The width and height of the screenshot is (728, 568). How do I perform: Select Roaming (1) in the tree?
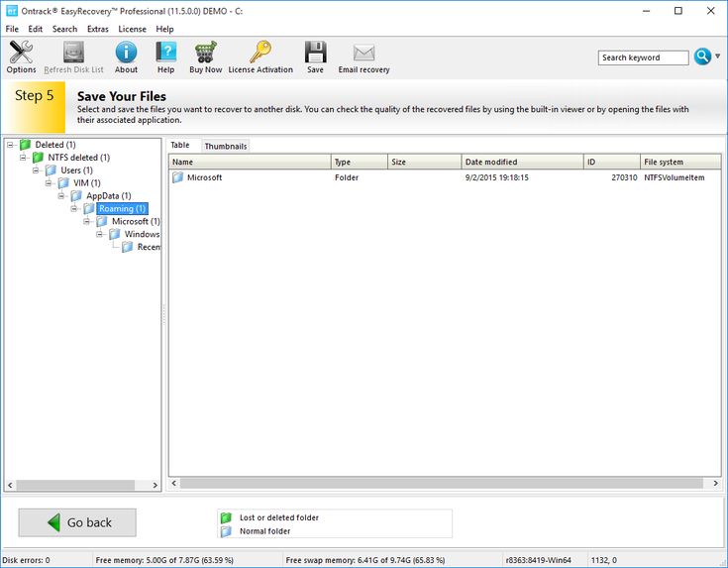pos(122,209)
